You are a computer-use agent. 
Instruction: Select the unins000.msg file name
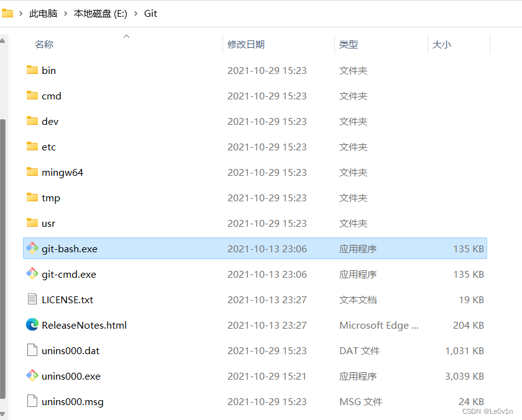pyautogui.click(x=73, y=402)
